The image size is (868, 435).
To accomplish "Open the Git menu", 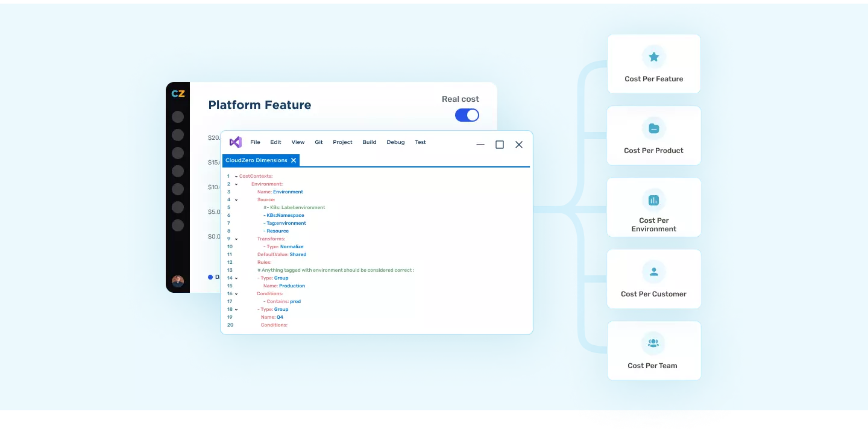I will [x=319, y=142].
